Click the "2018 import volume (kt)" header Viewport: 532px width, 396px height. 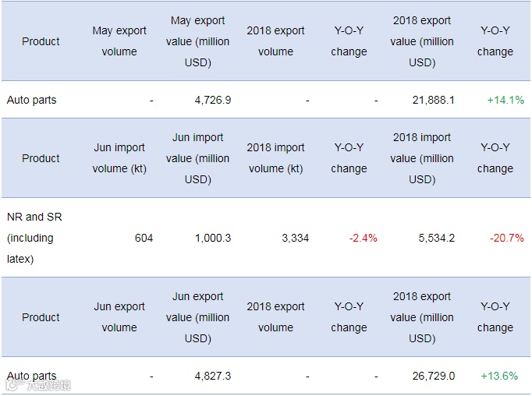point(275,158)
